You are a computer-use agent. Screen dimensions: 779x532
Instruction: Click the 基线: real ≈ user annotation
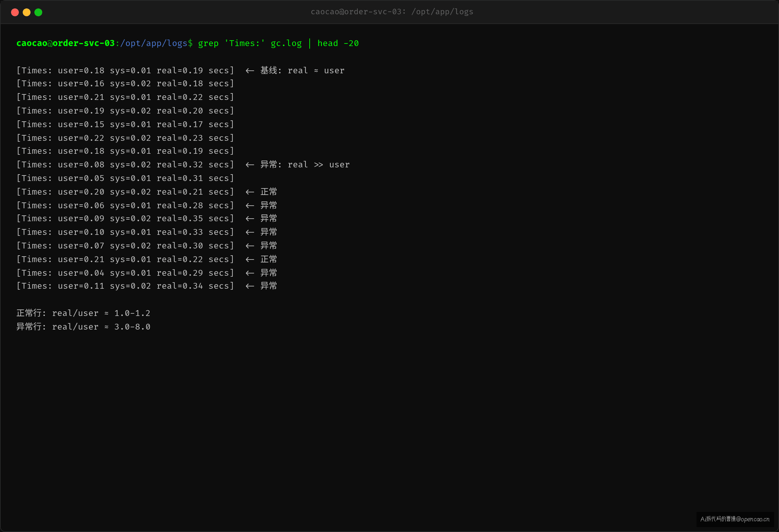302,70
